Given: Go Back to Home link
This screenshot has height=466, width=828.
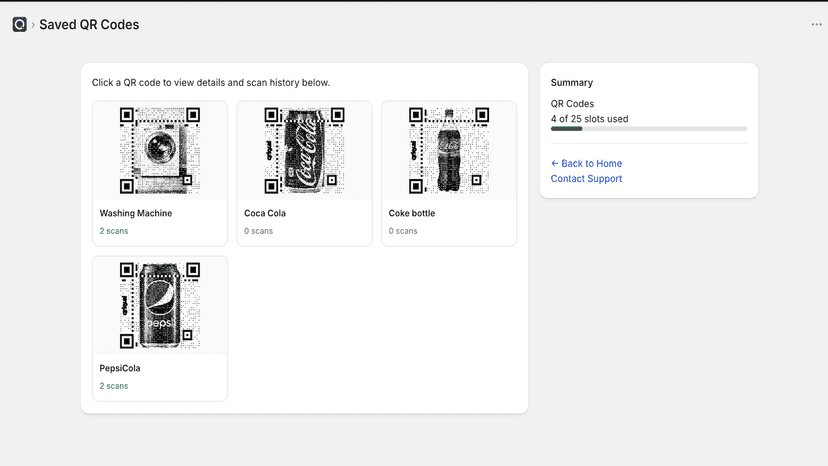Looking at the screenshot, I should coord(586,163).
